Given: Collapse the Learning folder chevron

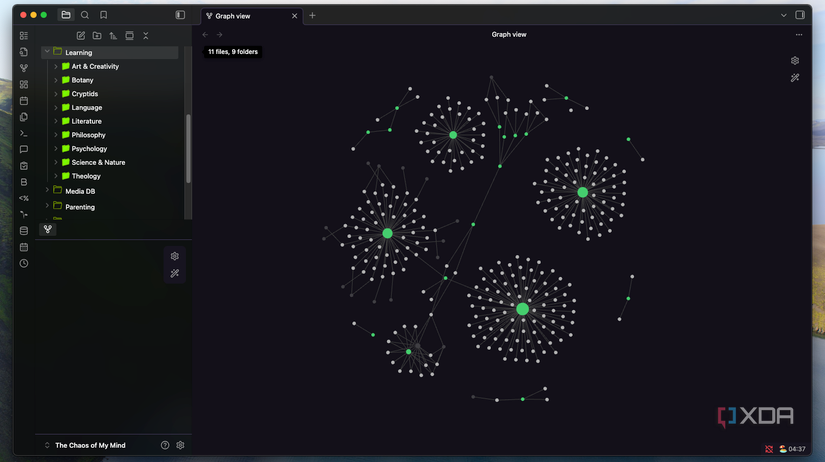Looking at the screenshot, I should tap(47, 52).
